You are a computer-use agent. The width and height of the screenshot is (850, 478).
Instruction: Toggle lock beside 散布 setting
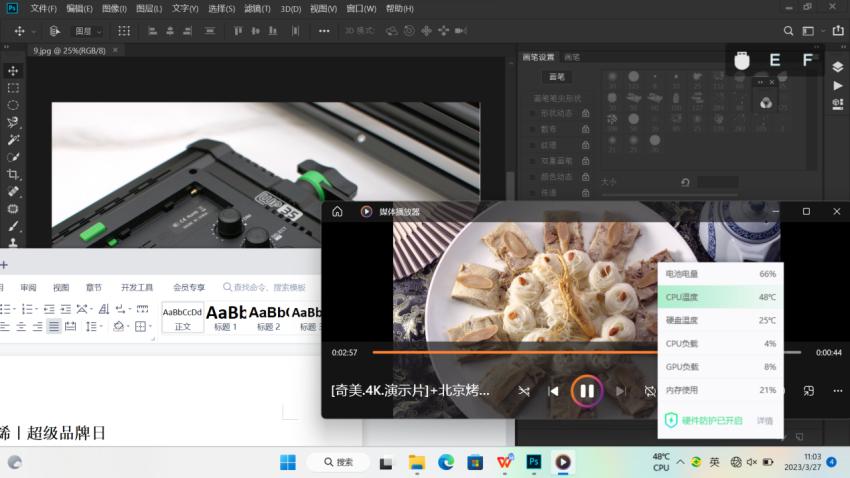coord(585,129)
